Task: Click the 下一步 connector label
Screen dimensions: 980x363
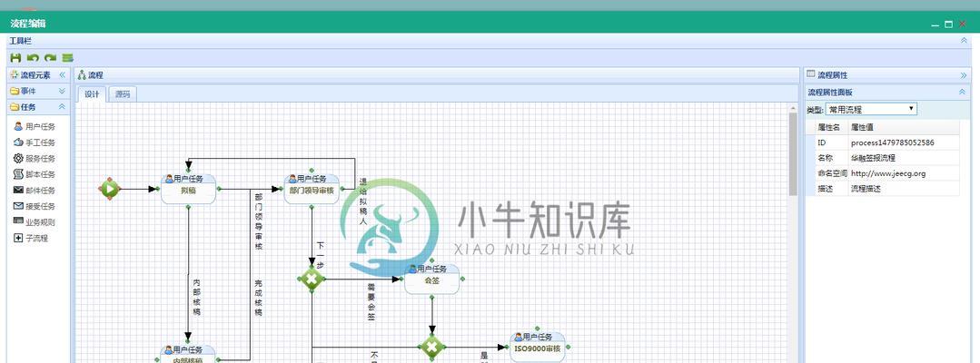Action: click(x=320, y=256)
